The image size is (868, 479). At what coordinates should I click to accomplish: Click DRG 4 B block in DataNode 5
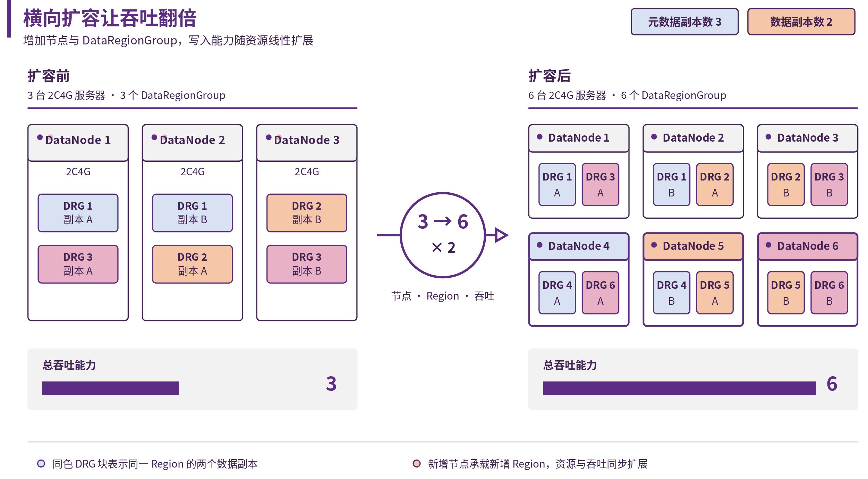tap(672, 293)
